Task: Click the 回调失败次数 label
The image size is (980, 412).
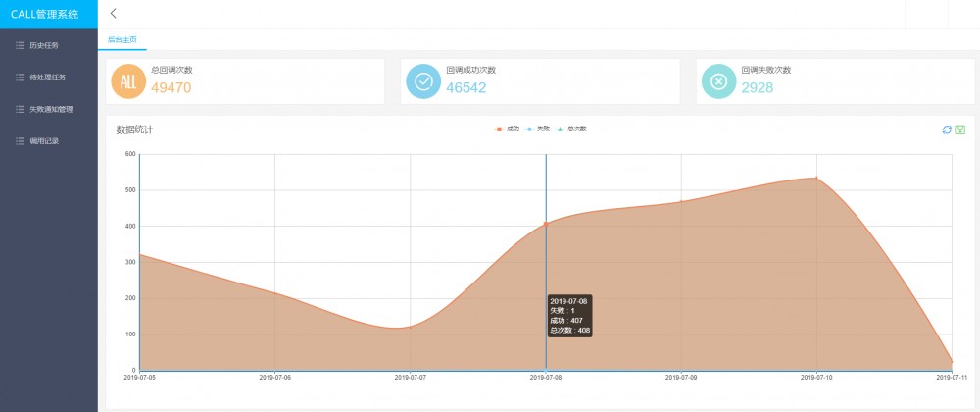Action: (766, 70)
